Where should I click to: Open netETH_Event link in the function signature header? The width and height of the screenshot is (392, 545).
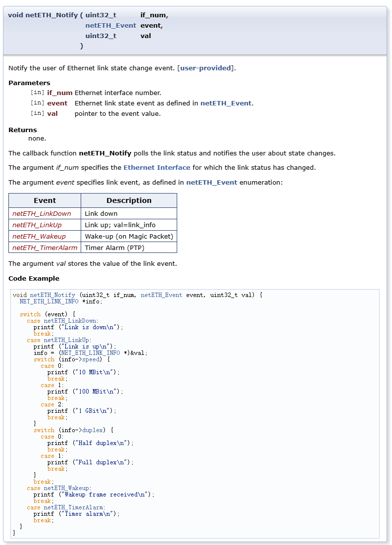(x=110, y=25)
